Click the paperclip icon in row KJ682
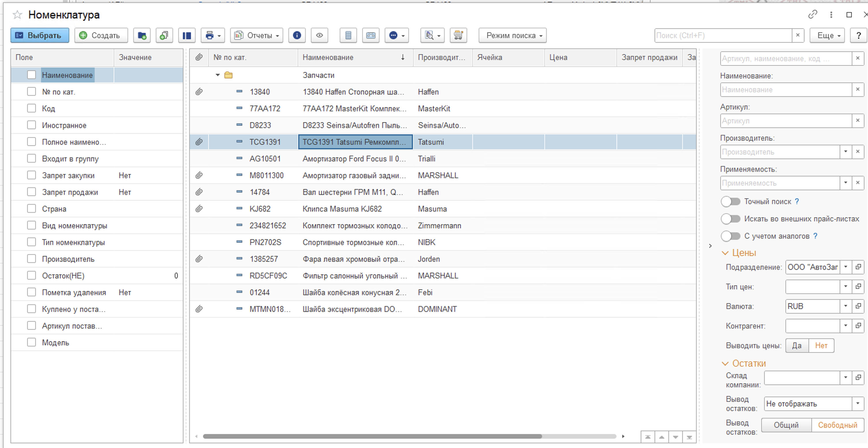 [199, 209]
